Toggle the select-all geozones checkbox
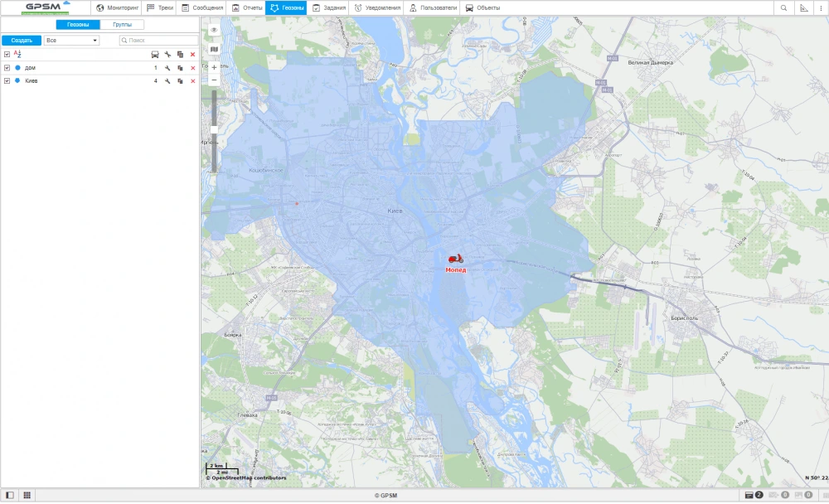Image resolution: width=829 pixels, height=504 pixels. pyautogui.click(x=7, y=54)
